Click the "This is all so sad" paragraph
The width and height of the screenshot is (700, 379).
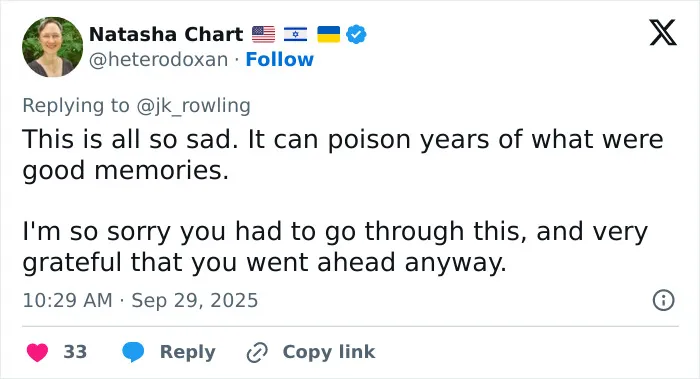[x=343, y=154]
